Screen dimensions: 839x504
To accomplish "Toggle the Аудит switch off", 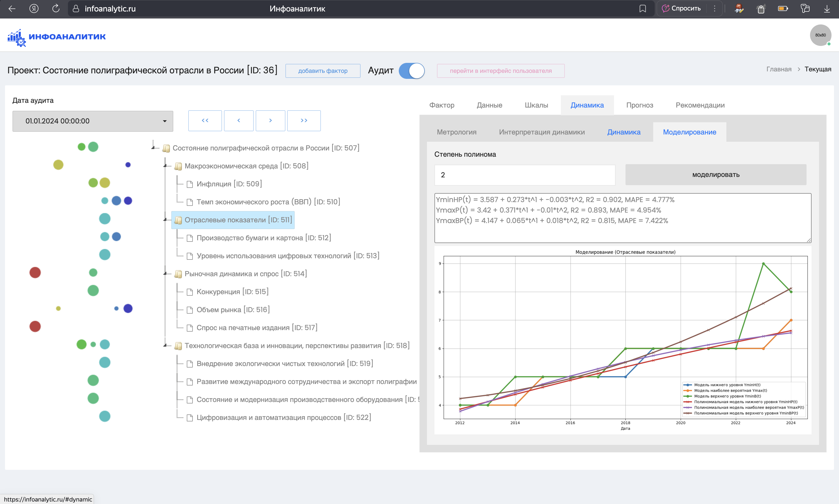I will click(412, 71).
